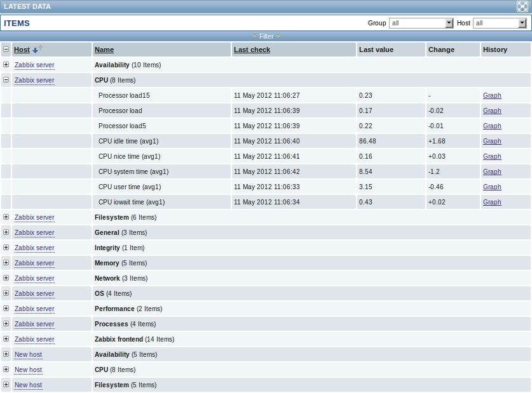The image size is (532, 393).
Task: Expand New host Availability group
Action: pos(6,354)
